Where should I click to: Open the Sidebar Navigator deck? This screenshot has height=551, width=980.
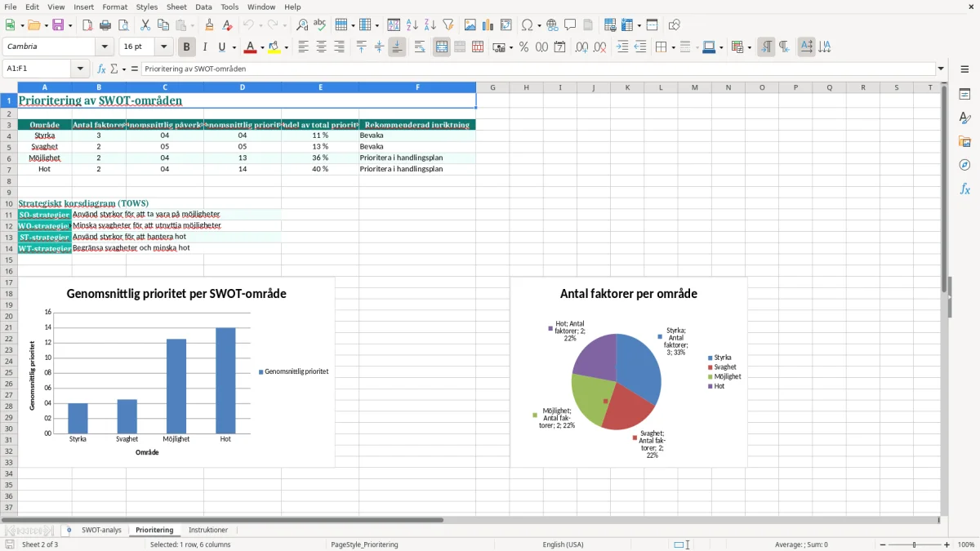click(x=964, y=165)
